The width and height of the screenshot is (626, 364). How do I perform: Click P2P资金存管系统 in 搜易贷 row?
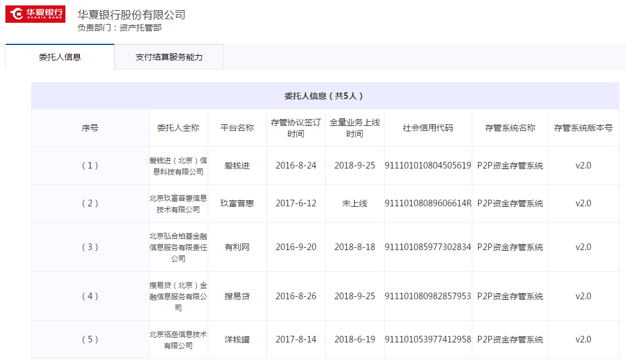510,296
